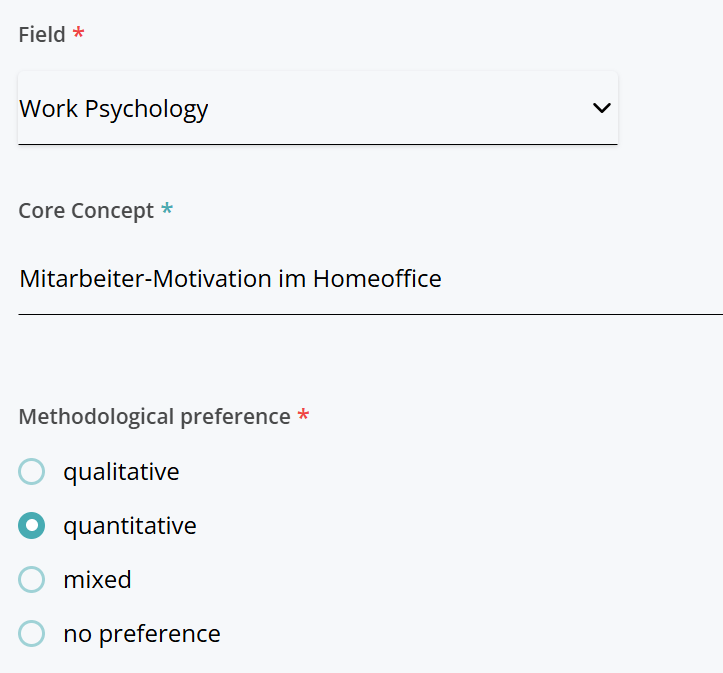This screenshot has height=673, width=723.
Task: Click 'Work Psychology' text in the dropdown
Action: click(114, 108)
